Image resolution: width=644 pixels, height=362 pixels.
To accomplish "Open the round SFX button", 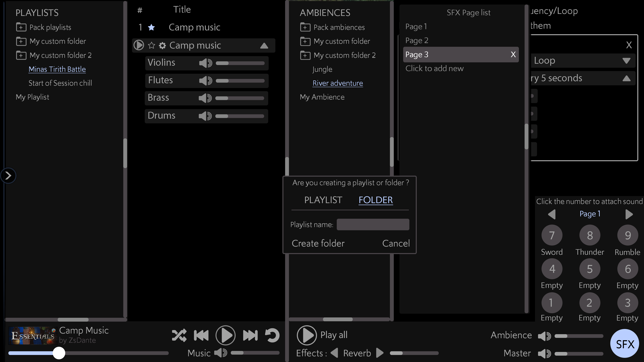I will click(x=625, y=344).
